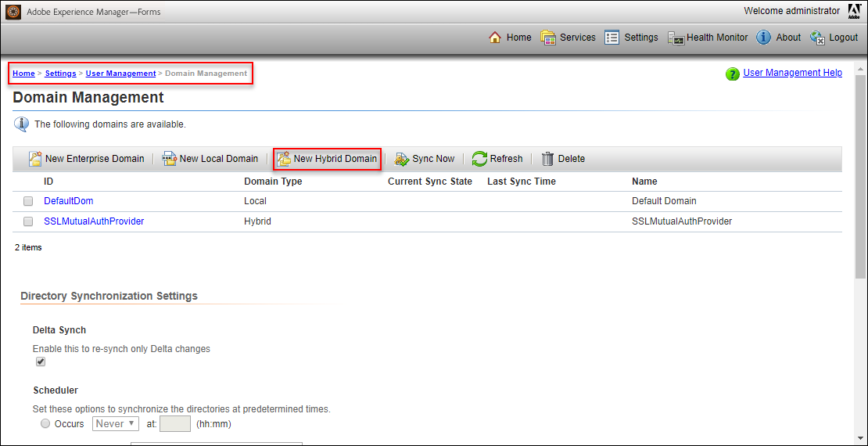Click the hh:mm time input field

click(175, 424)
